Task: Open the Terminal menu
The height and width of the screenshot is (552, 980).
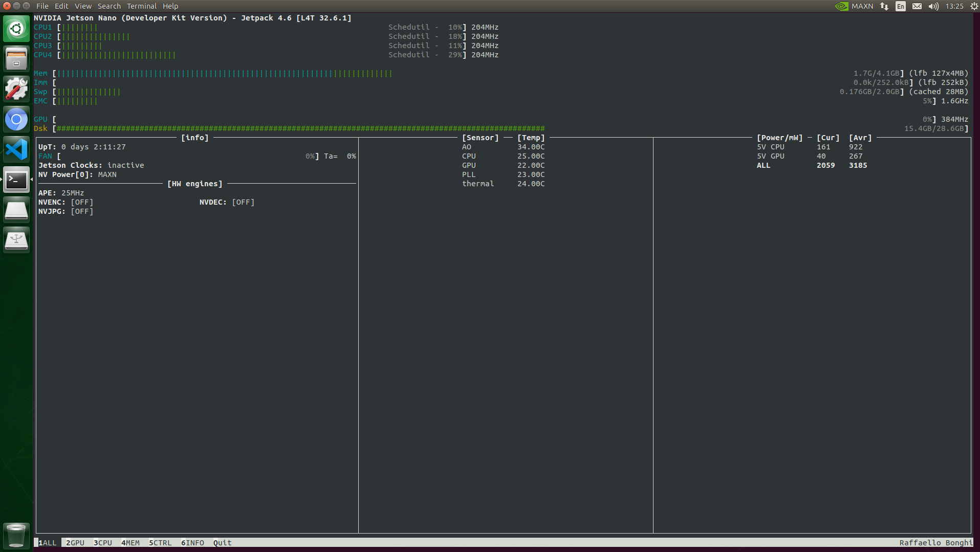Action: coord(142,6)
